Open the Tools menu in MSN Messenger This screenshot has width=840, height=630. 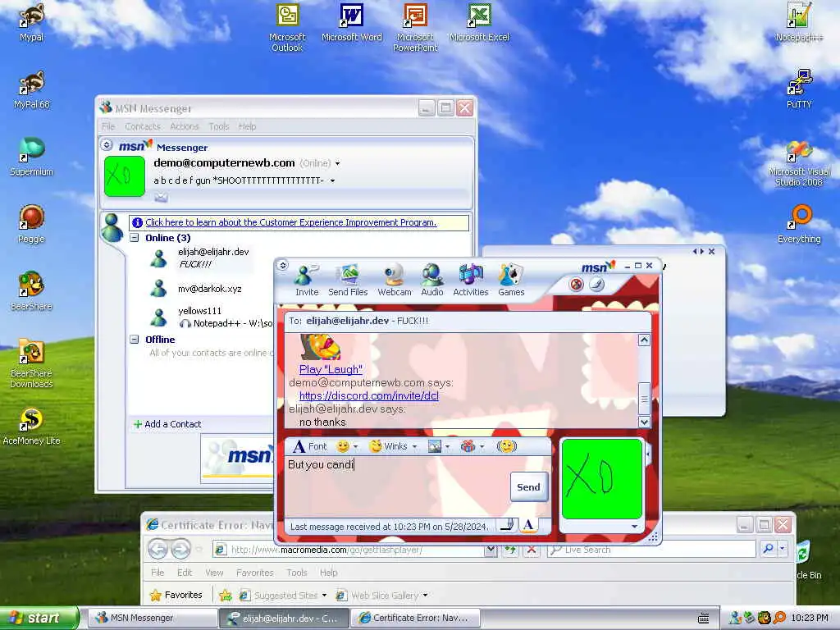pyautogui.click(x=218, y=126)
